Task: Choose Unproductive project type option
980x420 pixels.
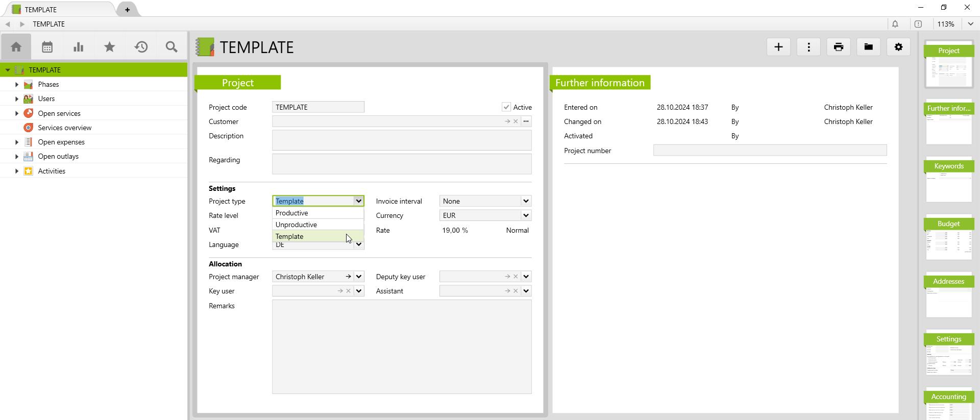Action: [296, 225]
